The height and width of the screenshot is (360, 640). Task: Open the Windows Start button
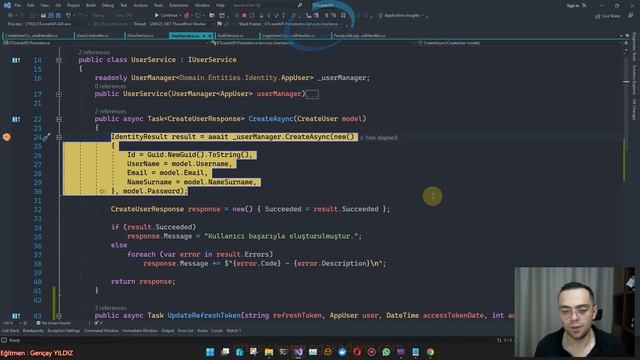tap(210, 352)
